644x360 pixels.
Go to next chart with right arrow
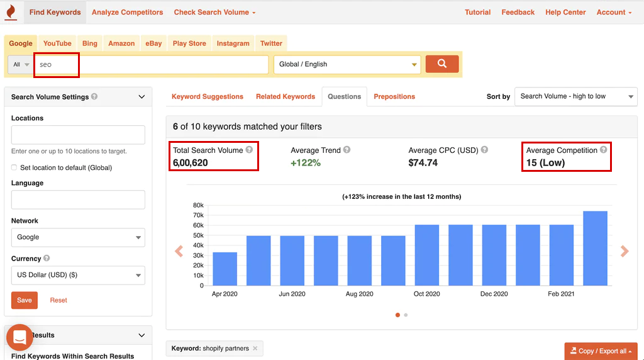[x=625, y=251]
